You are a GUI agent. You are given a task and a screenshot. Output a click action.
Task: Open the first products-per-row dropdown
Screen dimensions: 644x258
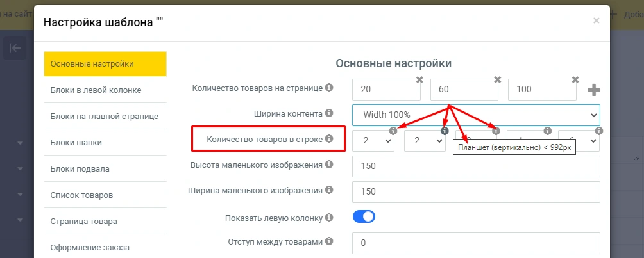click(x=373, y=141)
